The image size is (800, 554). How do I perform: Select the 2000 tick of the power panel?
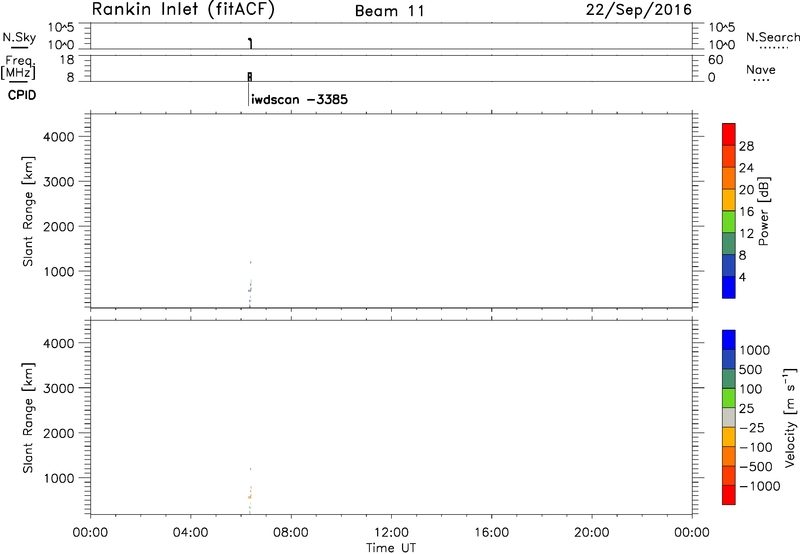click(x=59, y=226)
